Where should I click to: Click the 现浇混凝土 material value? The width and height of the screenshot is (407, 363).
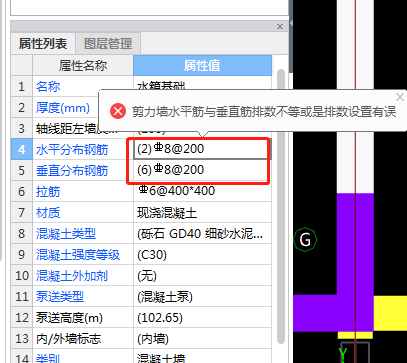202,213
